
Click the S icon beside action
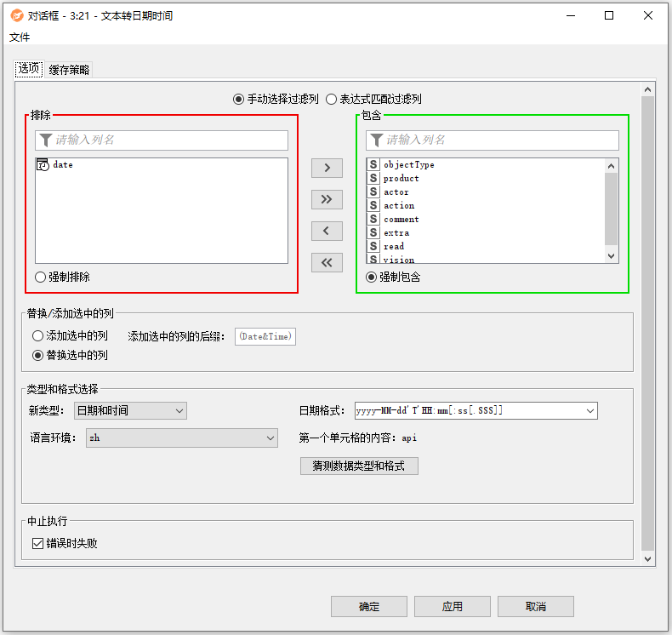[x=373, y=206]
